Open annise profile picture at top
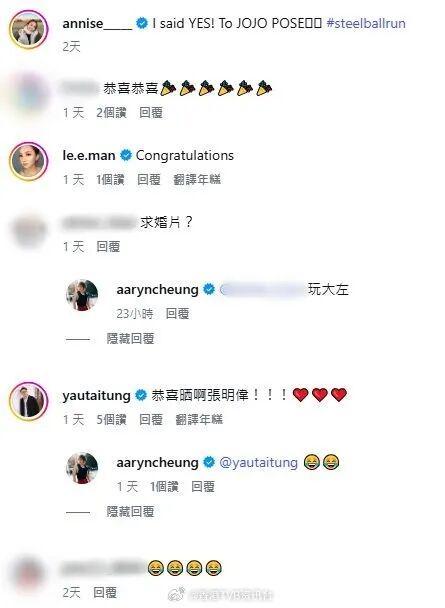 point(29,30)
